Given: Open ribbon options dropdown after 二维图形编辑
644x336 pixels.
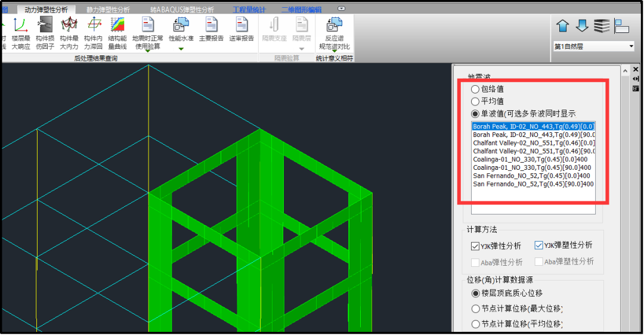Looking at the screenshot, I should 341,8.
